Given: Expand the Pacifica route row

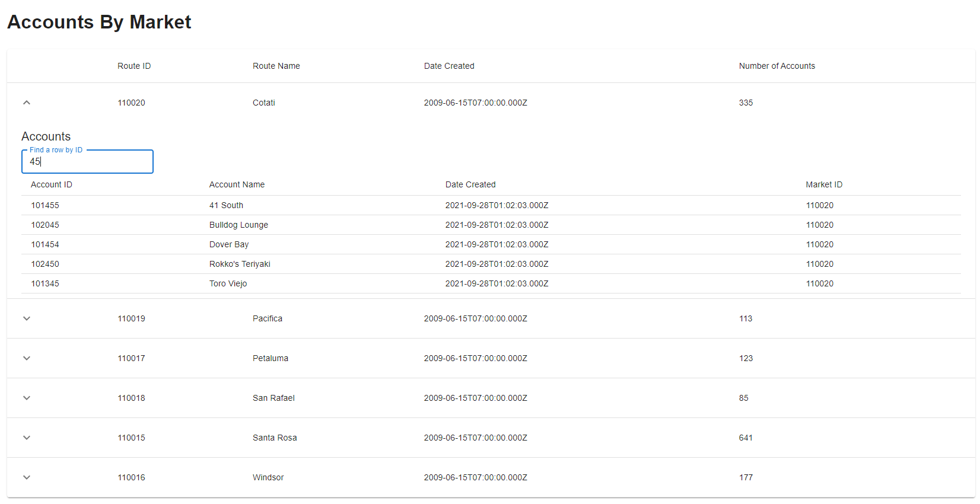Looking at the screenshot, I should pos(27,318).
